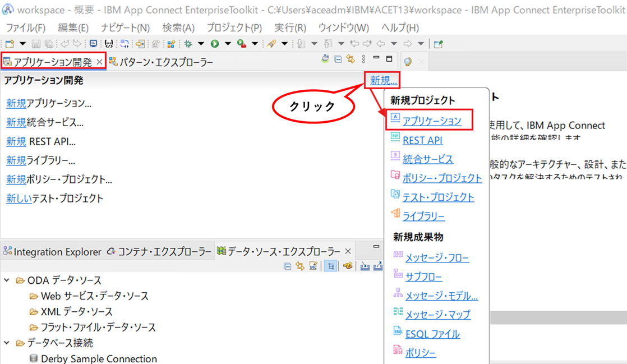Click the ライブラリー icon in the 新規プロジェクト list
Image resolution: width=627 pixels, height=364 pixels.
point(395,214)
